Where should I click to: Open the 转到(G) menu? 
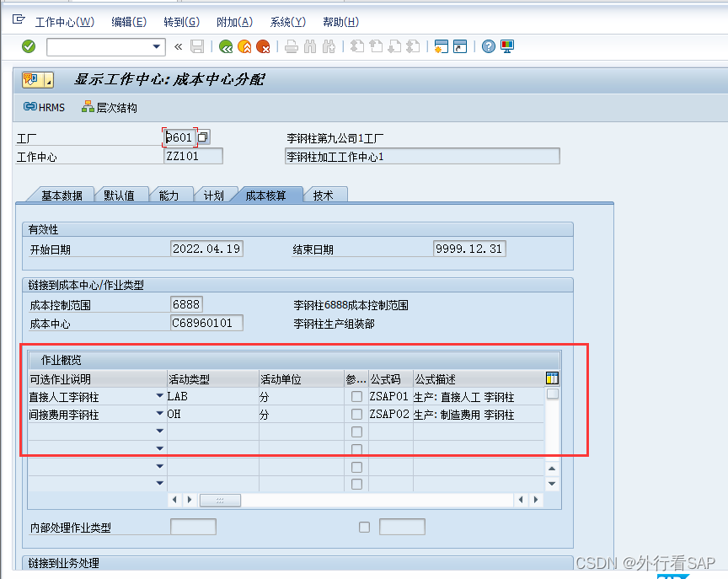181,22
